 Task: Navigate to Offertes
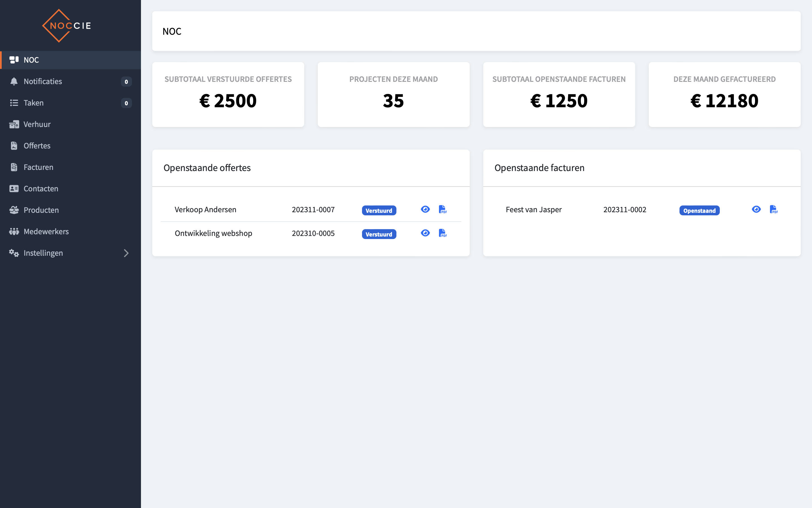(x=70, y=146)
